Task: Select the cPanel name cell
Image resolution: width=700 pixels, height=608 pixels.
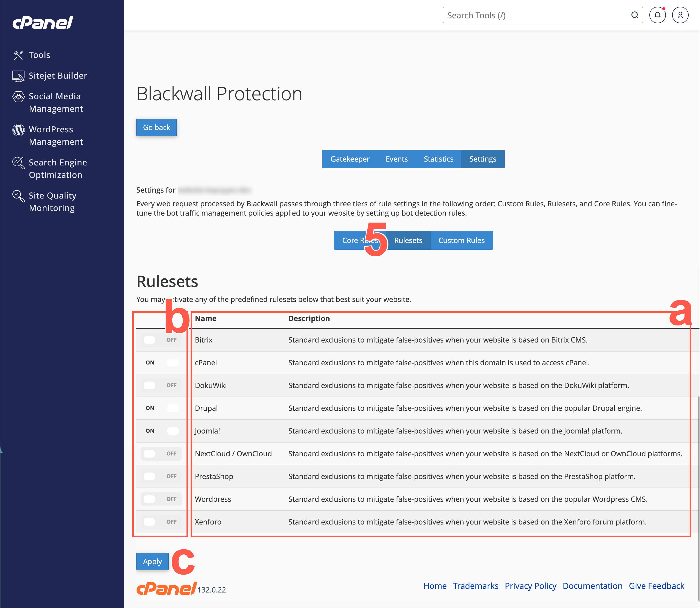Action: pyautogui.click(x=206, y=363)
